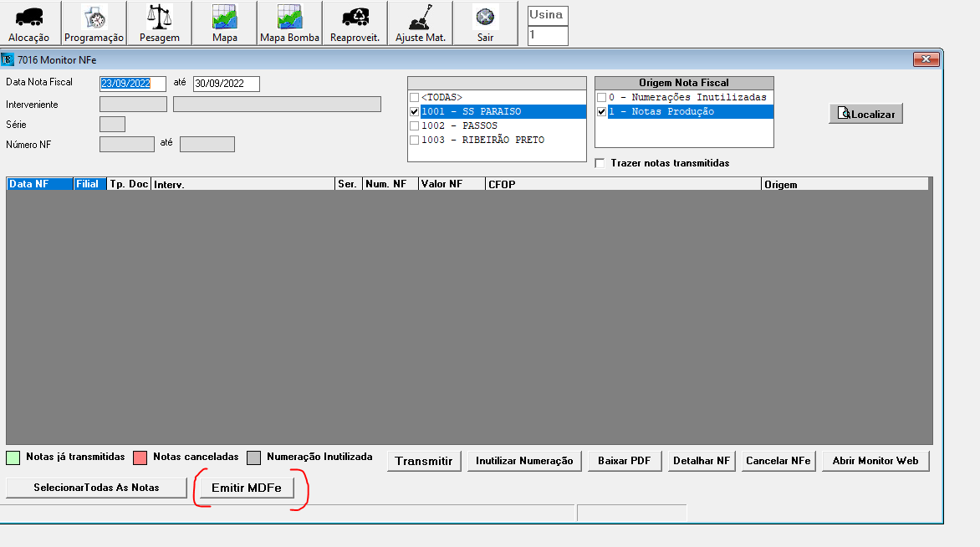The image size is (980, 547).
Task: Click the Transmitir button
Action: click(424, 461)
